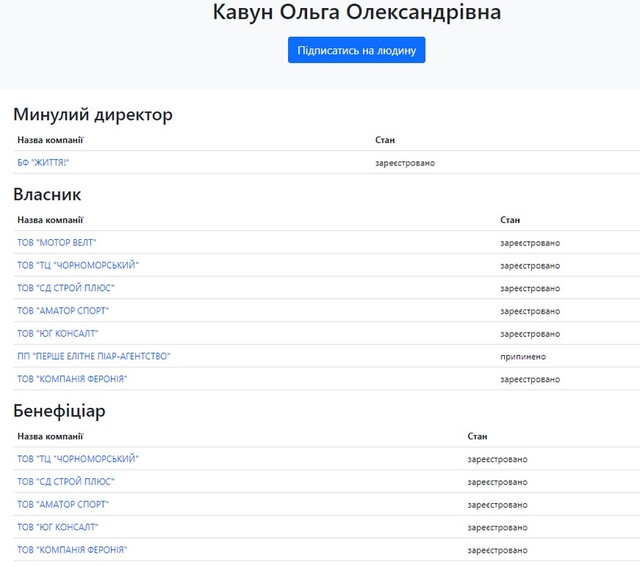This screenshot has width=640, height=567.
Task: Open ПП "ПЕРШЕ ЕЛІТНЕ ПІАР-АГЕНТСТВО" link
Action: pyautogui.click(x=94, y=356)
